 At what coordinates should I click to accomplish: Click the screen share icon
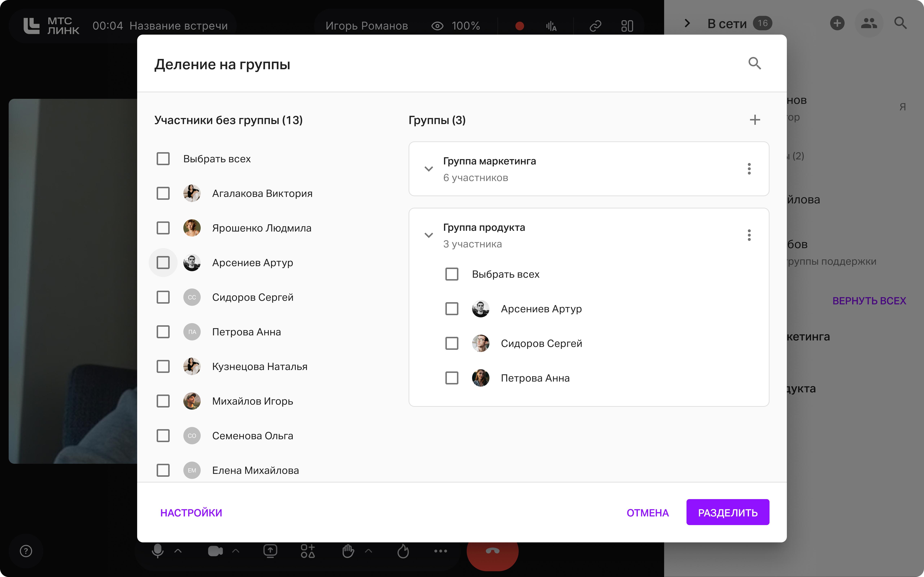pyautogui.click(x=270, y=551)
